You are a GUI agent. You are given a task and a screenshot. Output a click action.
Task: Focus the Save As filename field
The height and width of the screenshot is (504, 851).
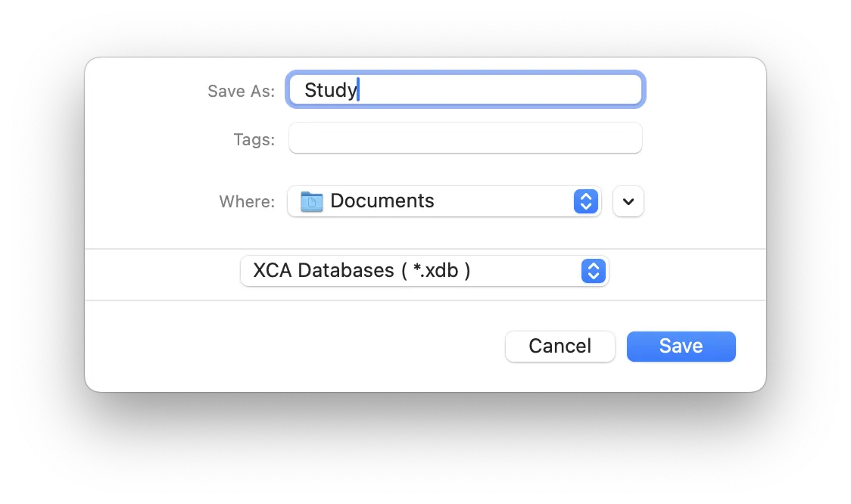[465, 90]
